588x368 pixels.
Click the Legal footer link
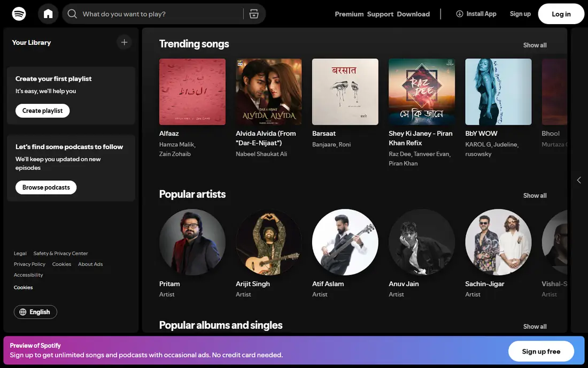point(20,253)
